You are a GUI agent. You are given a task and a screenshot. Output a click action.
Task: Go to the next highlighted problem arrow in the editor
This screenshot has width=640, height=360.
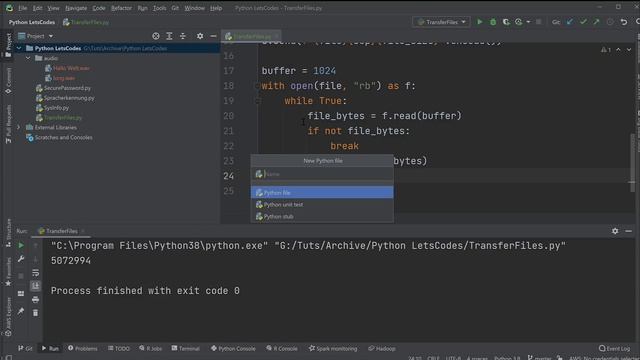click(x=629, y=49)
